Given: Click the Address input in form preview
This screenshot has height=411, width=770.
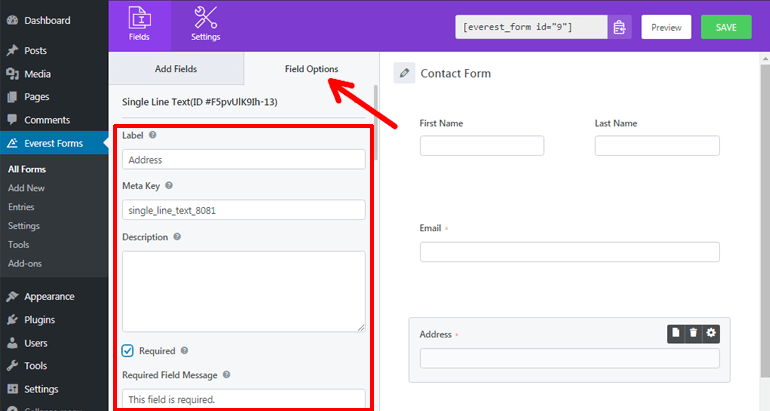Looking at the screenshot, I should [x=570, y=358].
